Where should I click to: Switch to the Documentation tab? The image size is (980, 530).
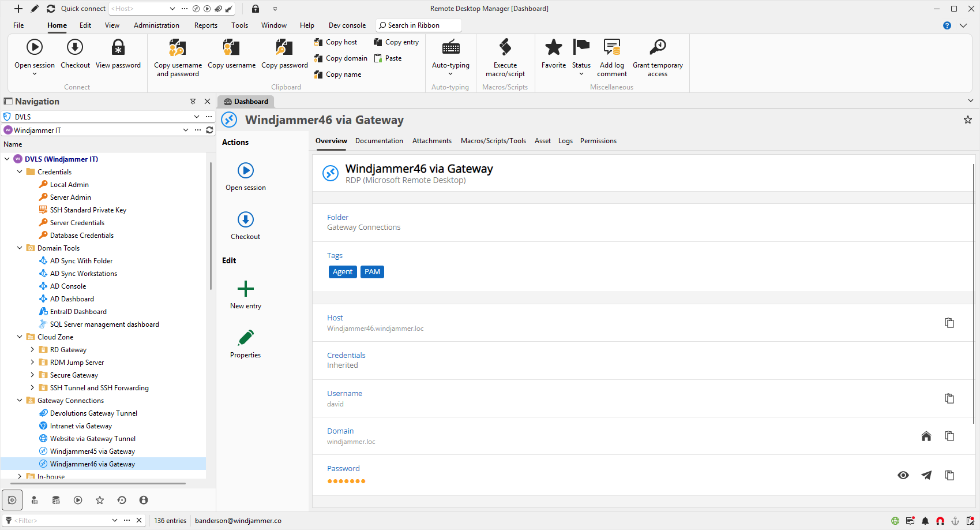tap(379, 141)
